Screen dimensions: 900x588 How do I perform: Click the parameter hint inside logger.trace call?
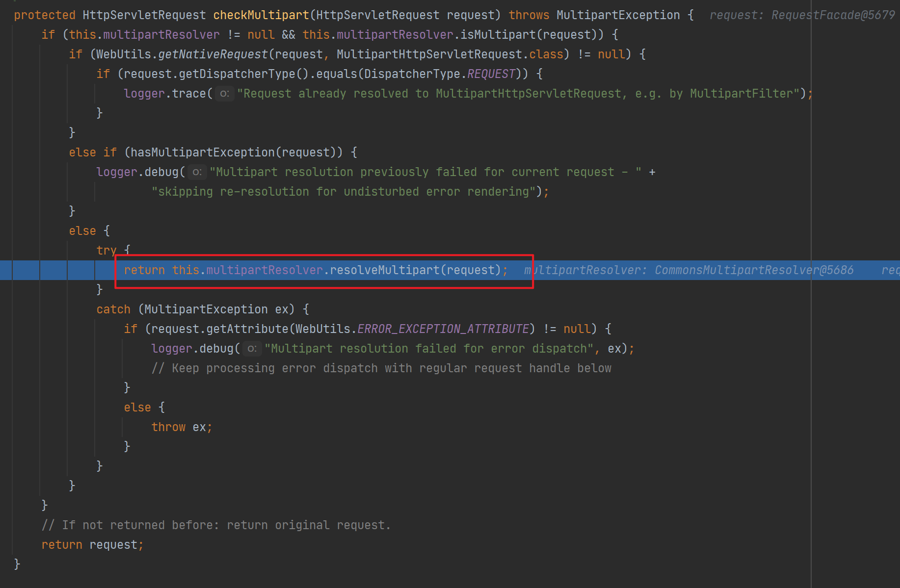(224, 94)
